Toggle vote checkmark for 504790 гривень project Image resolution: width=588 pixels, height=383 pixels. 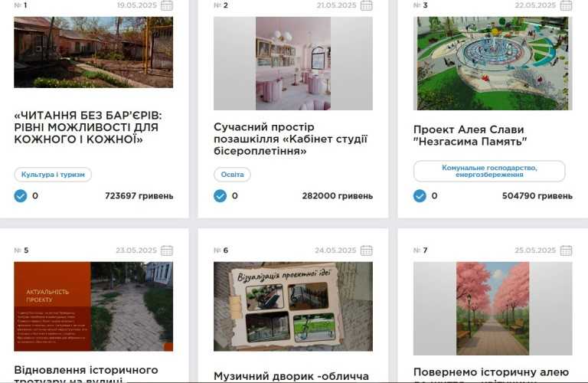click(420, 196)
